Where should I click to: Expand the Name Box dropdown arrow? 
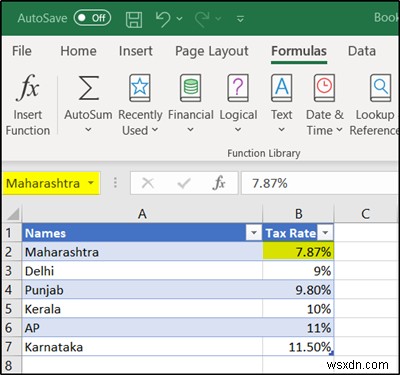[91, 183]
